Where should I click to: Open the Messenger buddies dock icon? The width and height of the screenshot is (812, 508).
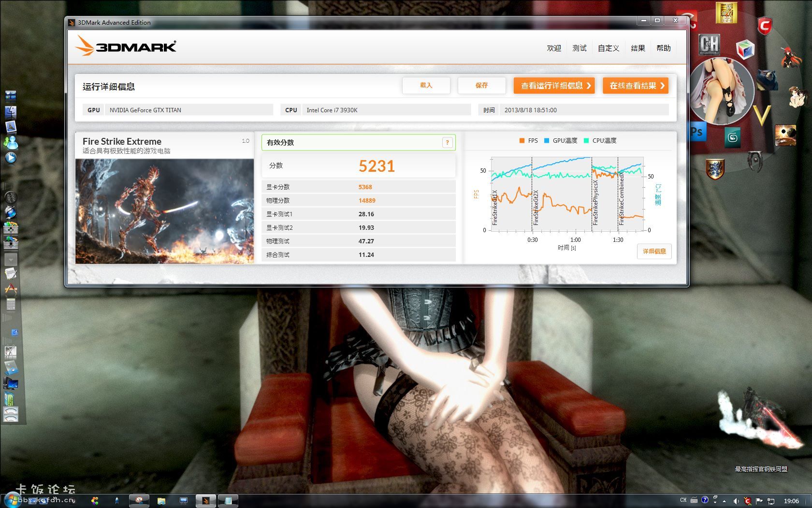tap(11, 142)
